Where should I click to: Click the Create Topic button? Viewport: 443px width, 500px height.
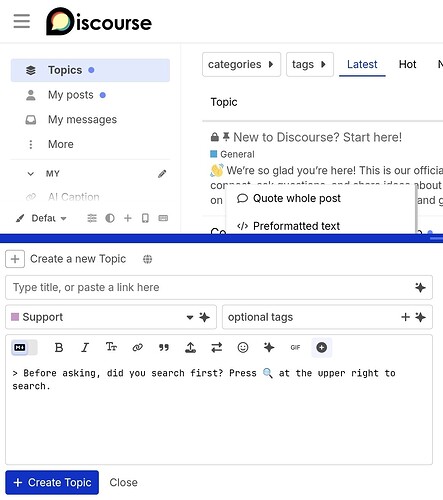[x=52, y=482]
